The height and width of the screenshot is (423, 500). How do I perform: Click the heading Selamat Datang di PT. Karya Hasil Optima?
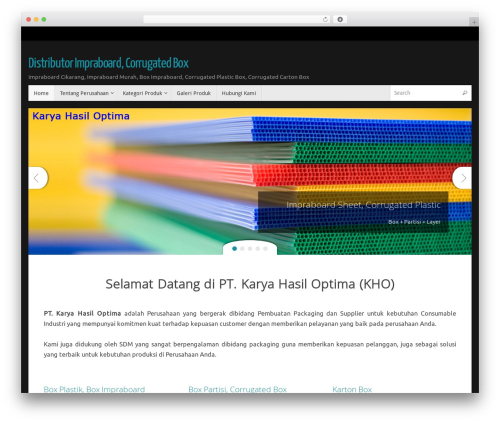[x=250, y=284]
